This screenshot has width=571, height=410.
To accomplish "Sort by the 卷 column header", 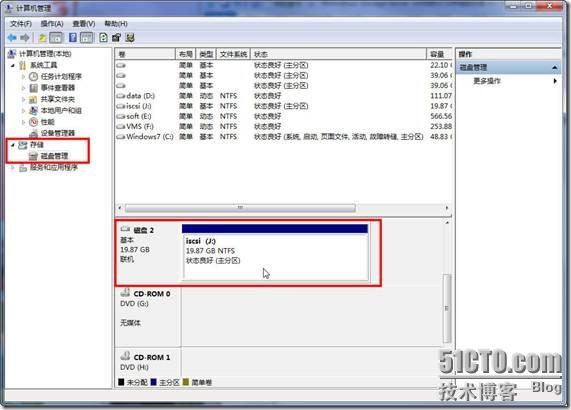I will (145, 54).
